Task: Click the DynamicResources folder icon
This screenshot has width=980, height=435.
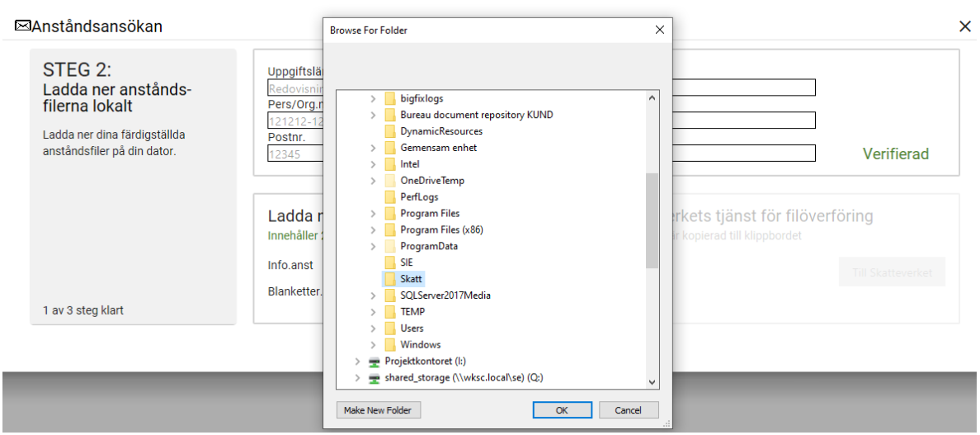Action: coord(390,131)
